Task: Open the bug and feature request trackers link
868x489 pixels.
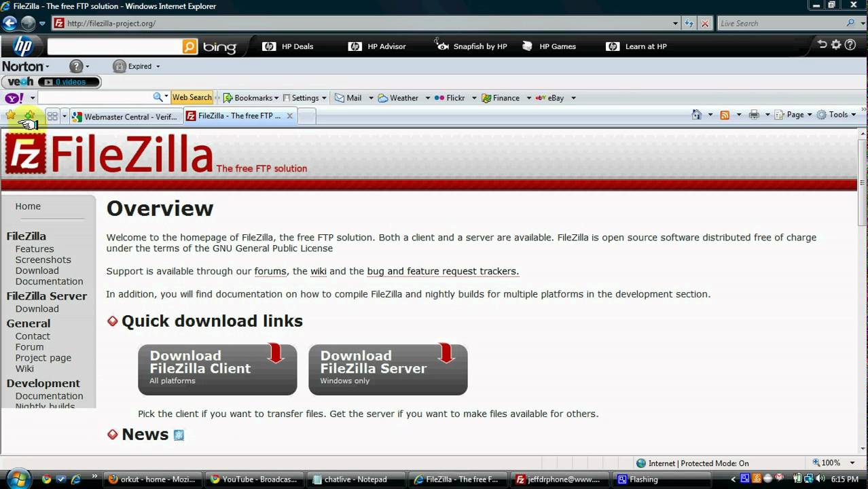Action: 443,271
